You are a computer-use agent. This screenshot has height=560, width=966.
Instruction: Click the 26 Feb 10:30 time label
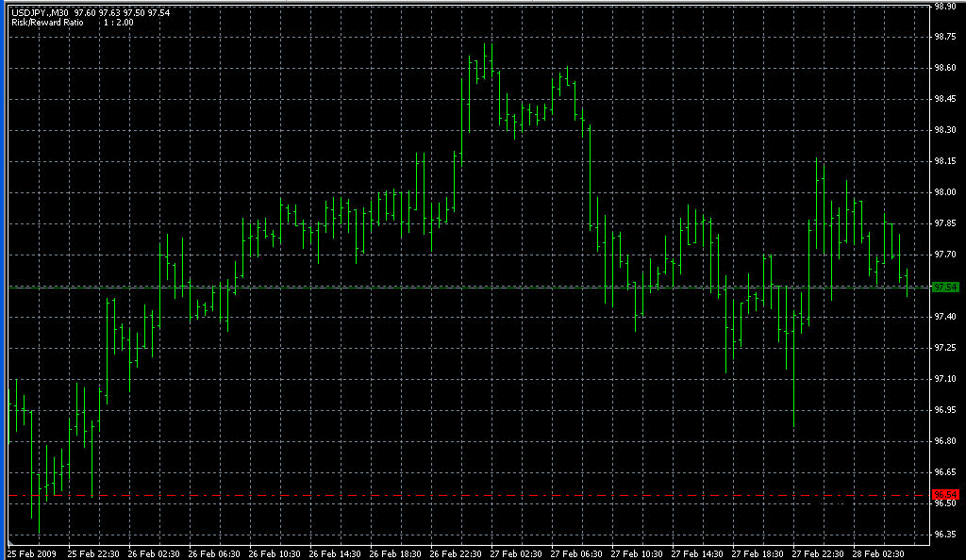tap(275, 553)
